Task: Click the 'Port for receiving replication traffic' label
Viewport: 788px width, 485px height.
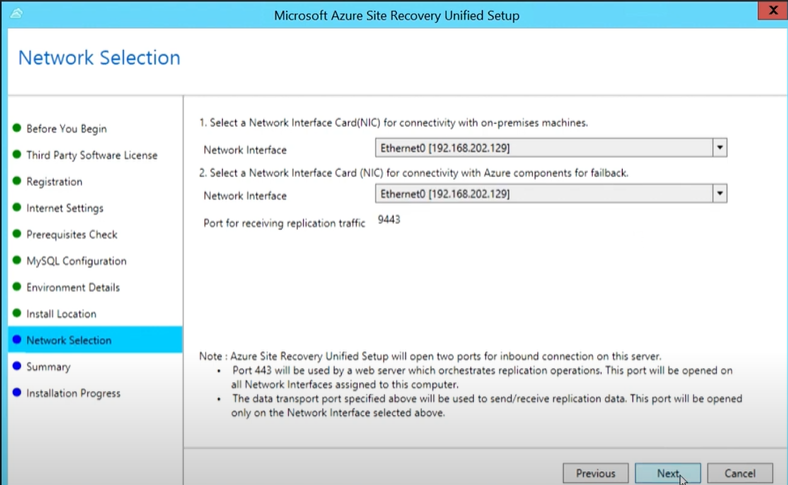Action: 284,223
